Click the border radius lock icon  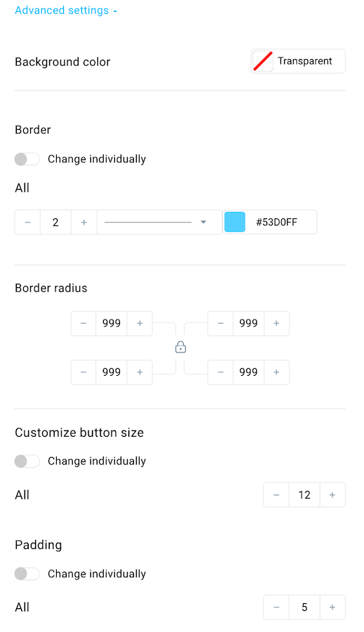pos(180,347)
